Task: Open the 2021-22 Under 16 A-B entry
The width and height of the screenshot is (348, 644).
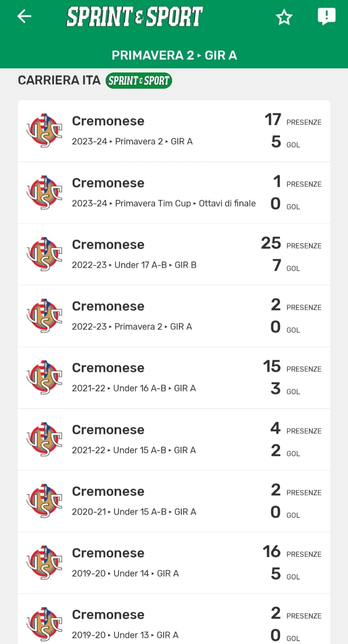Action: coord(134,388)
